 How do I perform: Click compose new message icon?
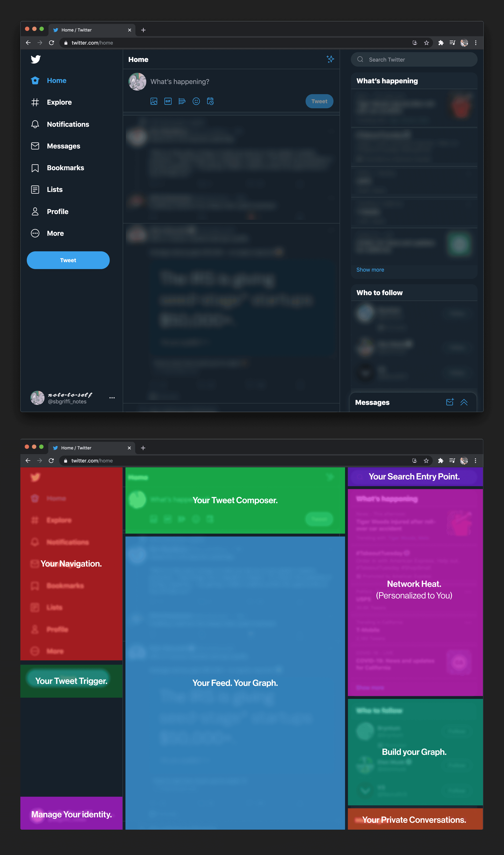click(x=450, y=402)
